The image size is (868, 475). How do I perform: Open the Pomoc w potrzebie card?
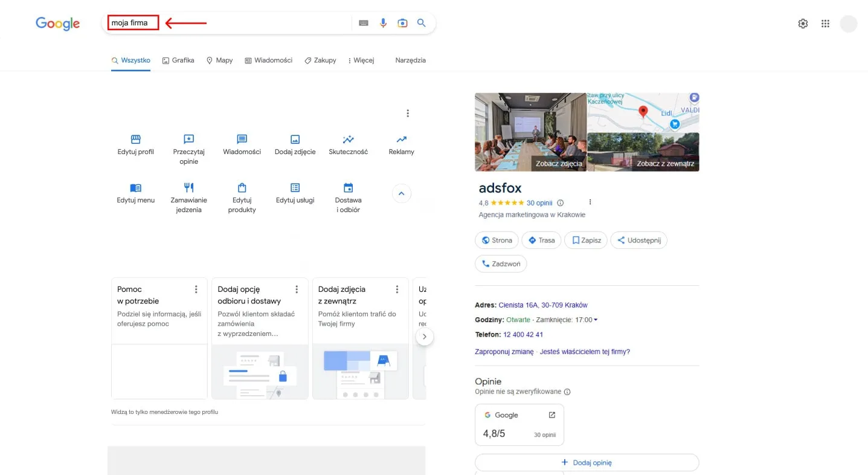(x=159, y=338)
